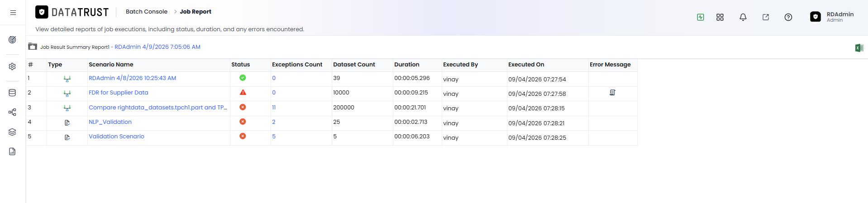Image resolution: width=868 pixels, height=203 pixels.
Task: Open the workflow nodes sidebar icon
Action: (x=12, y=112)
